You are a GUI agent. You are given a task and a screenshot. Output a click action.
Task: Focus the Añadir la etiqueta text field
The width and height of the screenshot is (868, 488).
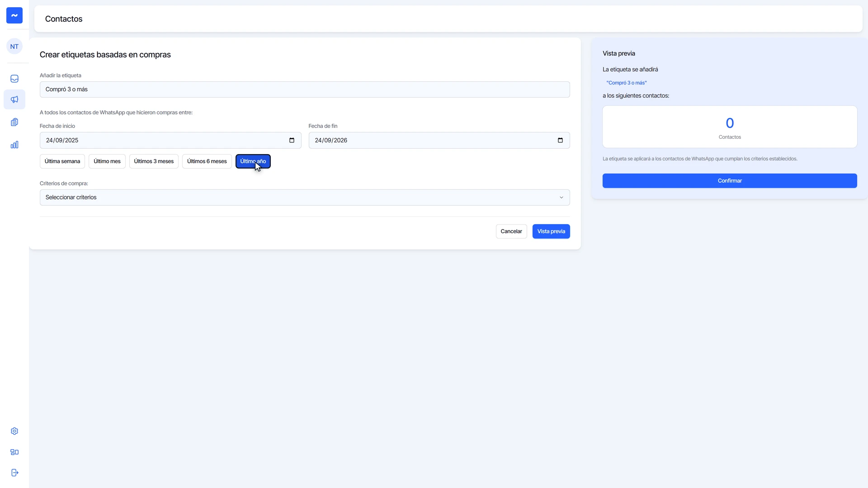pyautogui.click(x=305, y=89)
